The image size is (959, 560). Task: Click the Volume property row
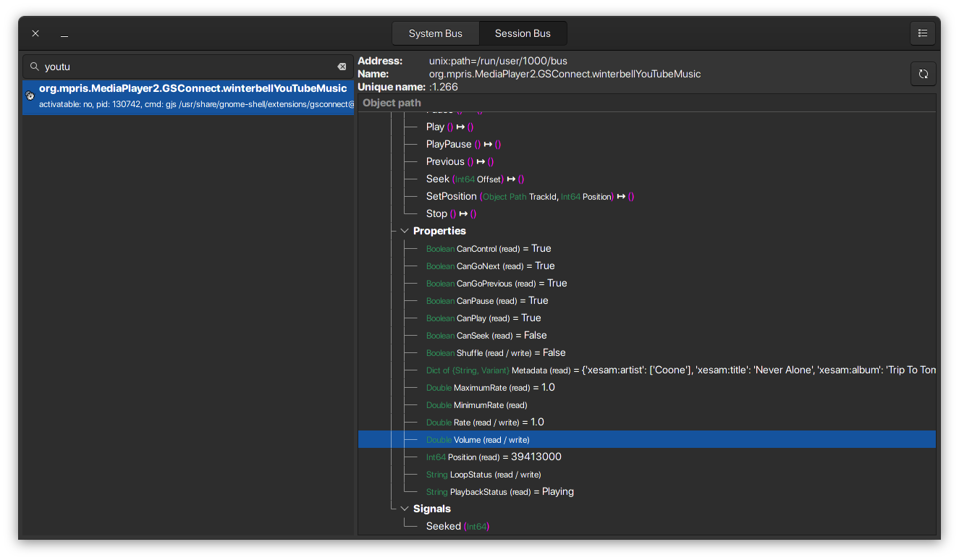click(478, 439)
